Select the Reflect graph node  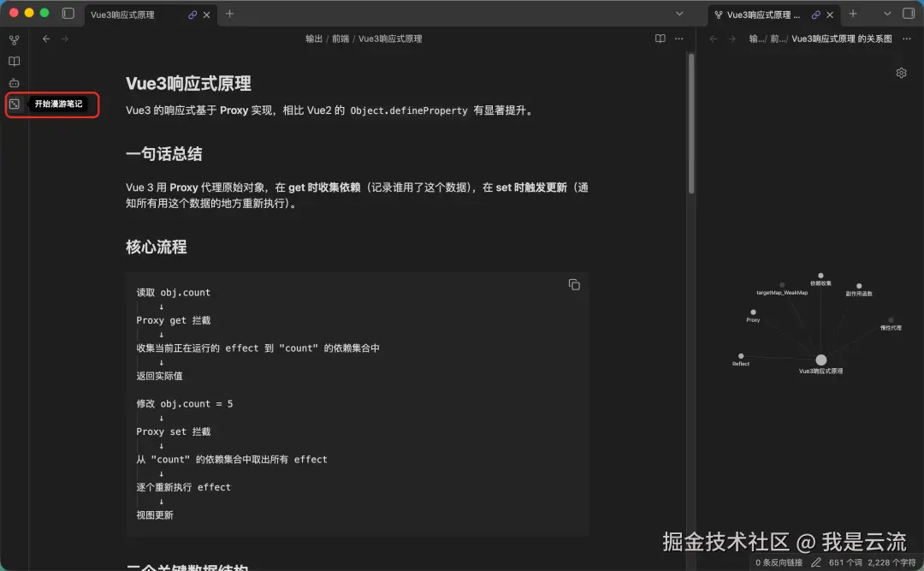pos(741,356)
